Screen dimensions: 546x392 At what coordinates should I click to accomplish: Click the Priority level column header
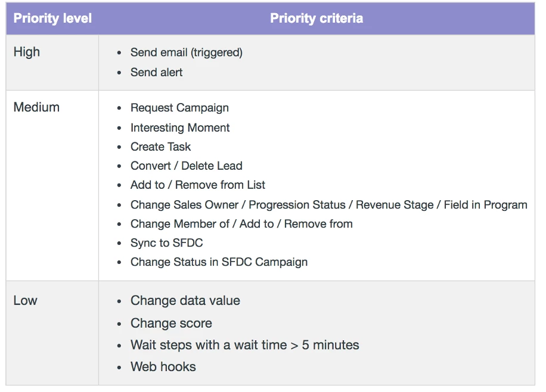[x=52, y=18]
